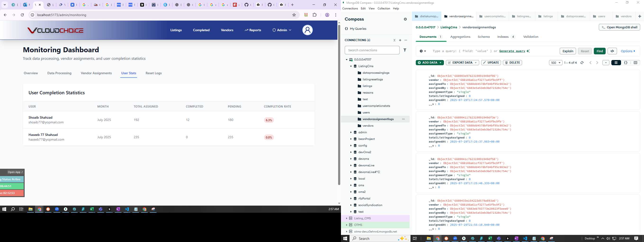This screenshot has width=644, height=242.
Task: Switch to list view of documents
Action: [x=616, y=63]
